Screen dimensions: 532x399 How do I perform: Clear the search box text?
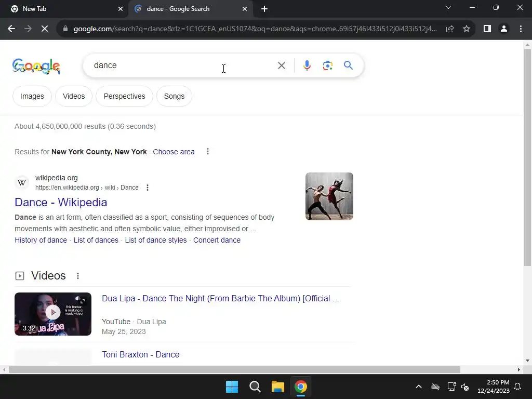pyautogui.click(x=281, y=65)
